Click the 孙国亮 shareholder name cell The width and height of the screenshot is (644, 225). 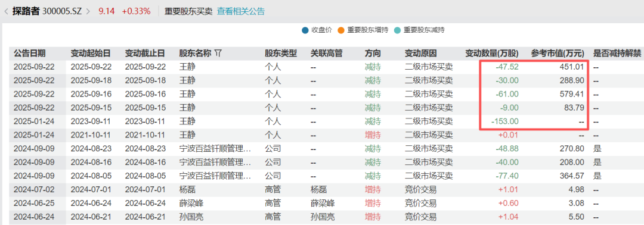tap(190, 217)
